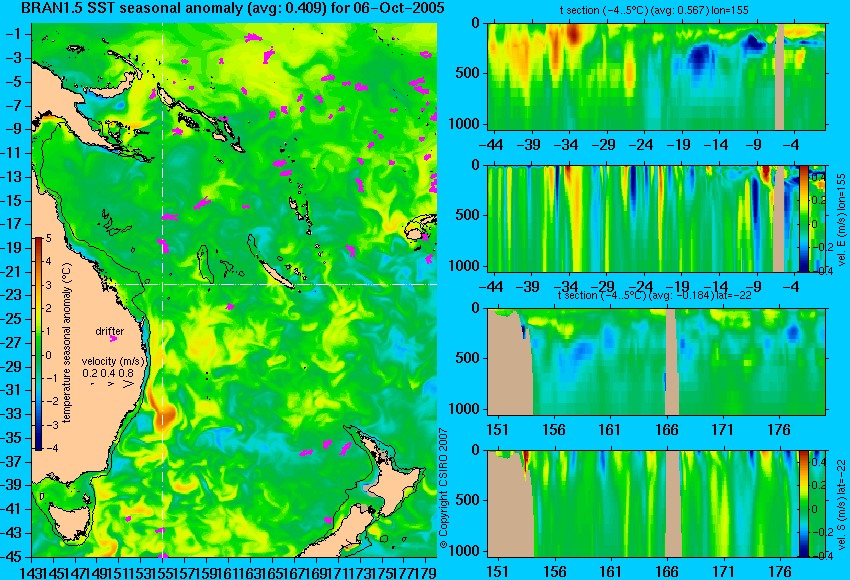The height and width of the screenshot is (580, 850).
Task: Click the 'temperature seasonal anomaly (°C)' vertical label
Action: (x=67, y=344)
